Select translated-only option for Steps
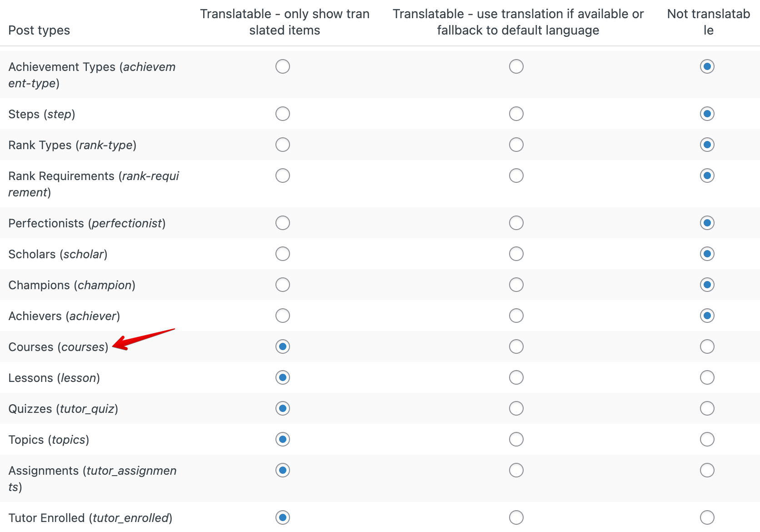This screenshot has height=532, width=760. [283, 114]
